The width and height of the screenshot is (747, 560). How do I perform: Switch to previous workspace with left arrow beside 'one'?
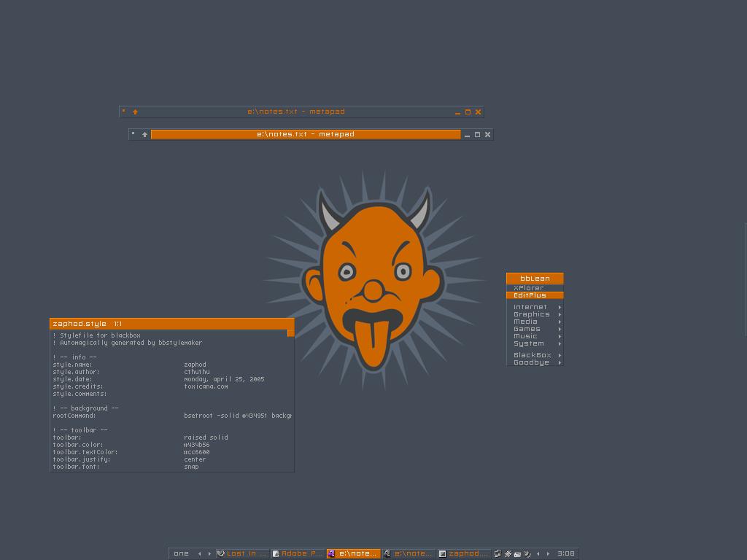(x=200, y=554)
